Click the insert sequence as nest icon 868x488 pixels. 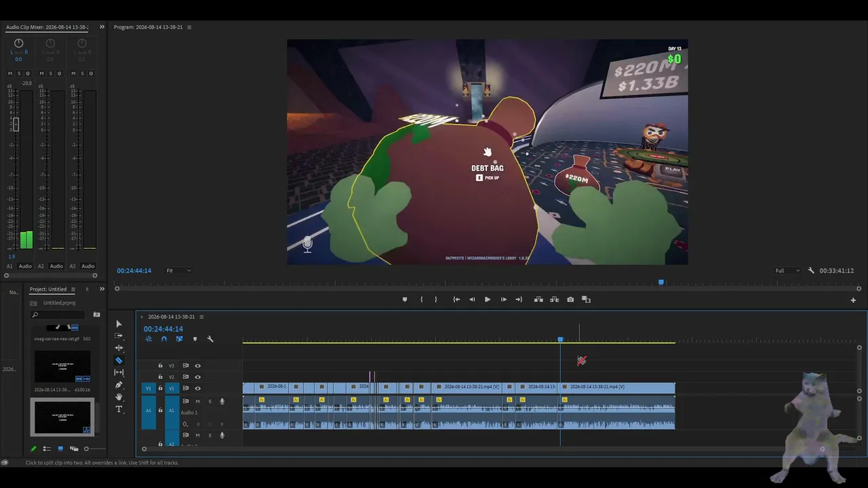[x=149, y=339]
